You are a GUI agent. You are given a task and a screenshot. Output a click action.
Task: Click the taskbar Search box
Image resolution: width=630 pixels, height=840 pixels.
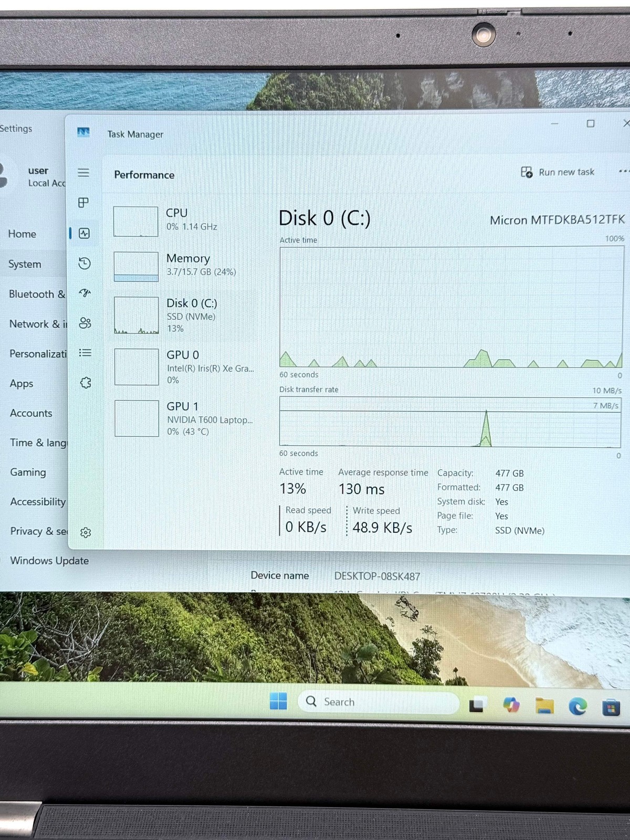point(379,702)
